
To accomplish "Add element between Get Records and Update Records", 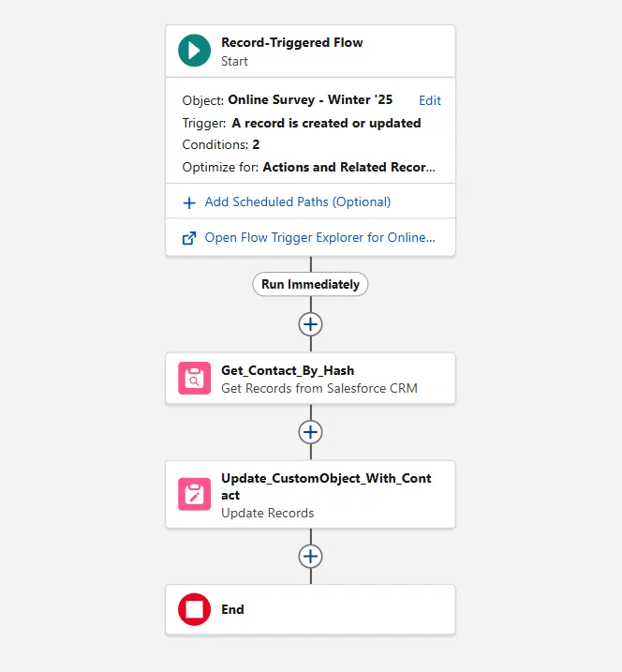I will click(x=311, y=432).
